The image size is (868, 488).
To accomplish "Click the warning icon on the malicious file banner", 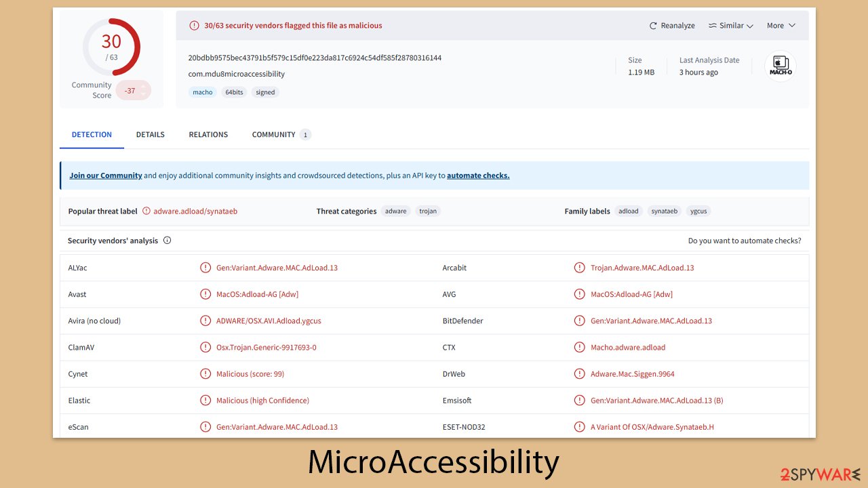I will [194, 25].
